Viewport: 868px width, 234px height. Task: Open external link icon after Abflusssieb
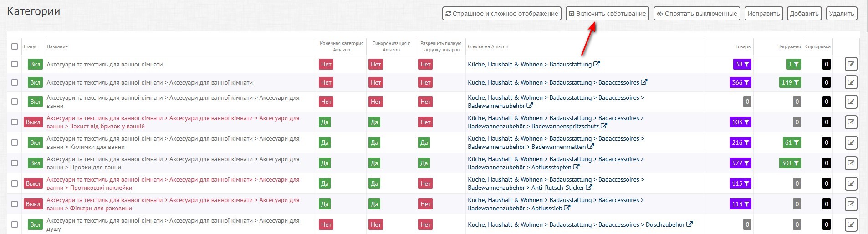tap(567, 208)
